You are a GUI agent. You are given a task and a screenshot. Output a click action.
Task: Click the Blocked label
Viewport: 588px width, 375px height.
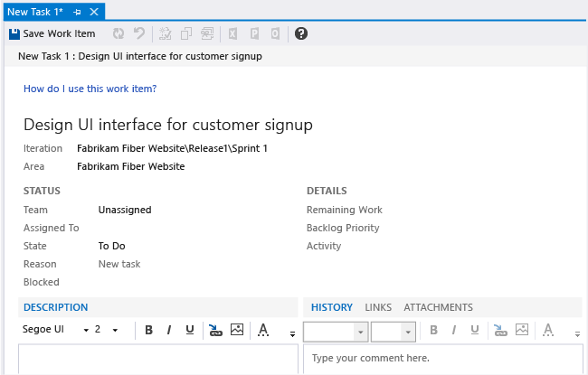[42, 282]
